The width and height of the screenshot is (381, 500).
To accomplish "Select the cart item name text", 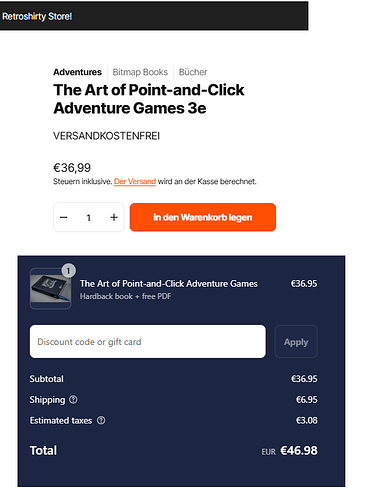I will (x=168, y=284).
